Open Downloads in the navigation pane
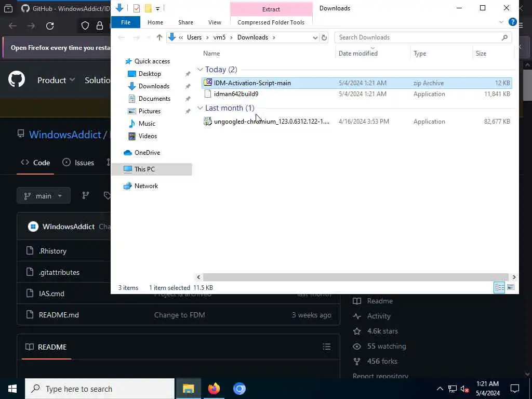532x399 pixels. tap(154, 86)
